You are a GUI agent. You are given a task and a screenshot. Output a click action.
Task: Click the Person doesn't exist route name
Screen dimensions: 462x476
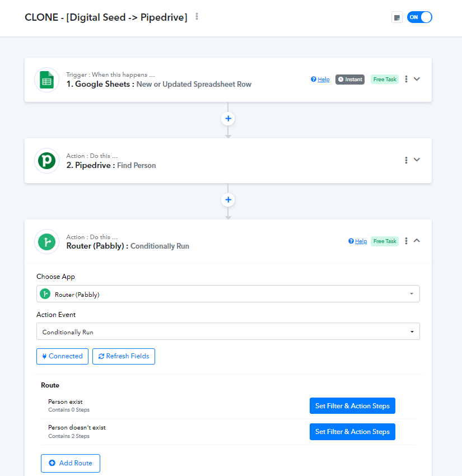point(77,427)
